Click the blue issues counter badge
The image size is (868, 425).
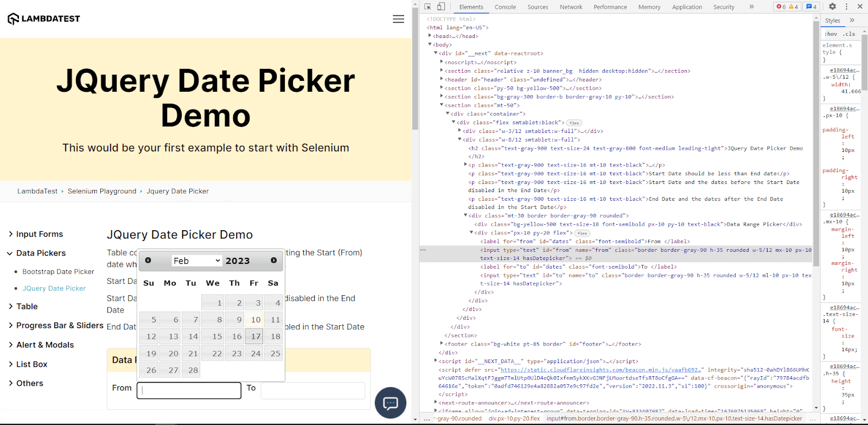(812, 7)
